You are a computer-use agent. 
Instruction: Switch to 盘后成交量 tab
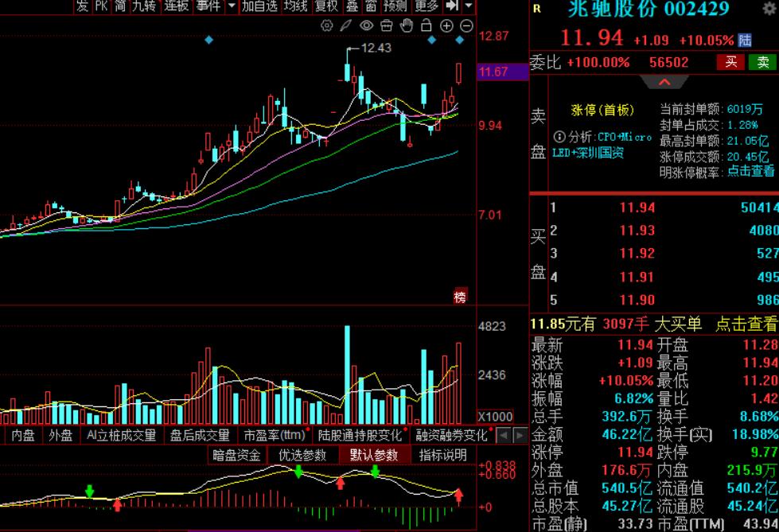tap(200, 436)
